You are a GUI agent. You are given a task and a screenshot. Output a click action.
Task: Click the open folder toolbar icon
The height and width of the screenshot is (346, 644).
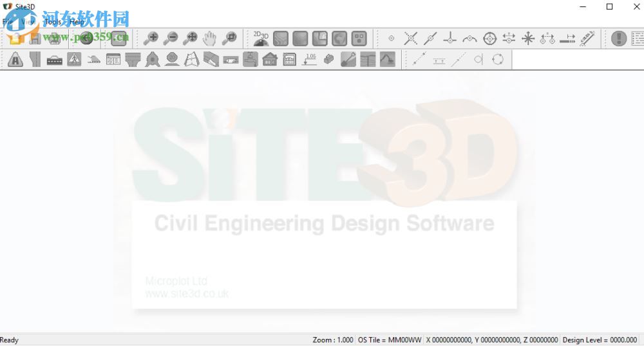15,39
